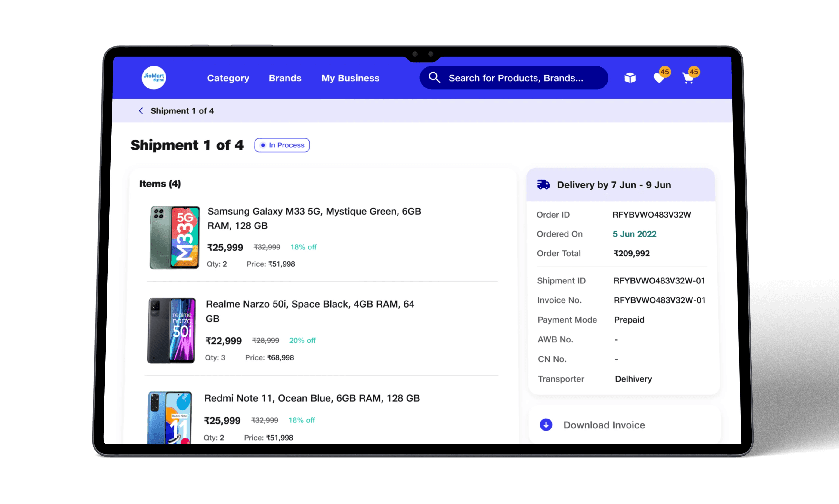Click the Download Invoice button
839x504 pixels.
[604, 425]
